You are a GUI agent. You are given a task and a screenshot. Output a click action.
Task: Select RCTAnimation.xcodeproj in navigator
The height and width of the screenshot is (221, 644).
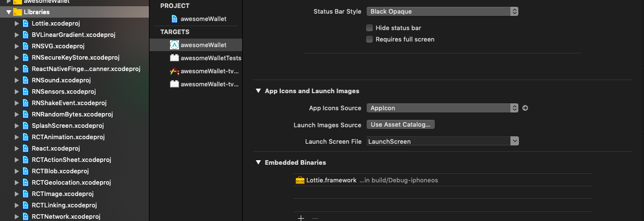pos(74,137)
